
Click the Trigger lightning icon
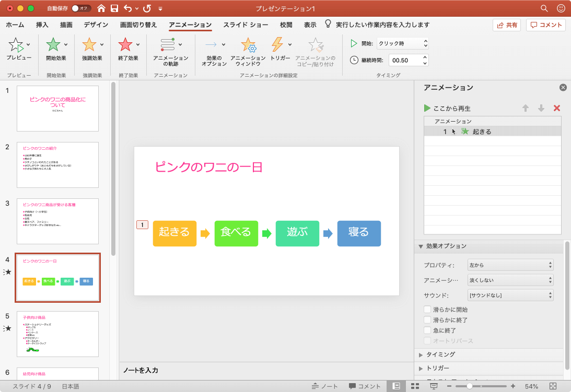click(x=277, y=44)
